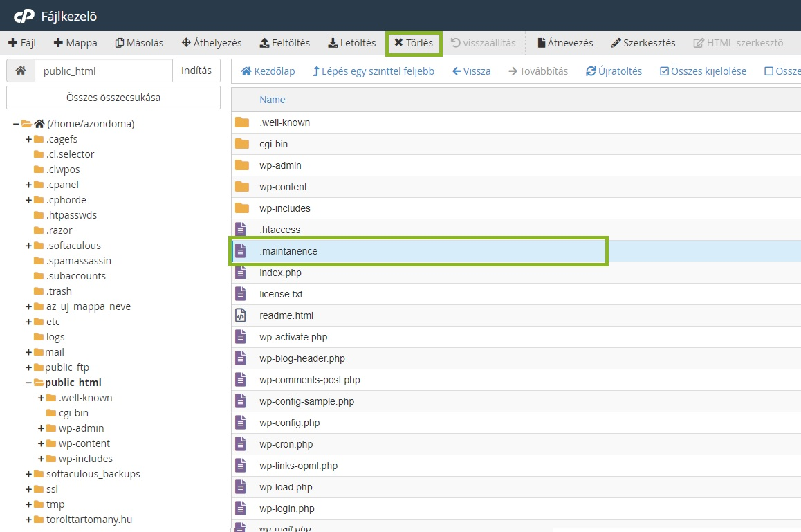Collapse the root /home/azondoma node
The height and width of the screenshot is (532, 801).
coord(16,124)
